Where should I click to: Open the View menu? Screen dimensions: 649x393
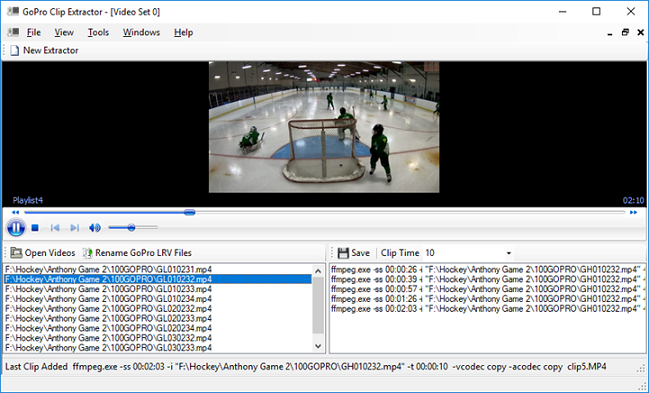pyautogui.click(x=64, y=32)
